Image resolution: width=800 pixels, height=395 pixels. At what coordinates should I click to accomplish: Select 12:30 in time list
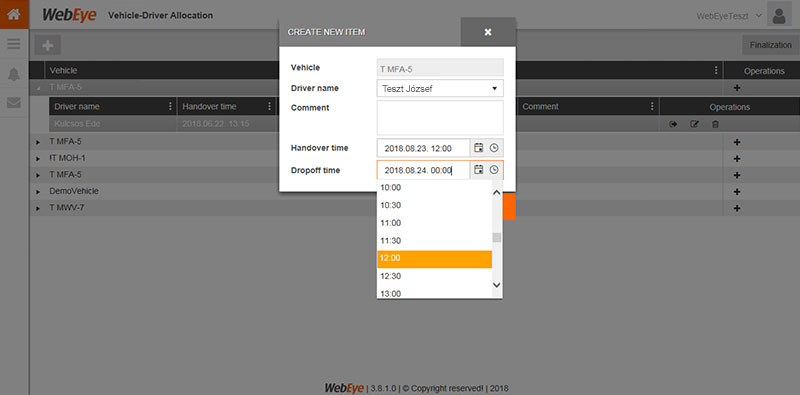434,276
